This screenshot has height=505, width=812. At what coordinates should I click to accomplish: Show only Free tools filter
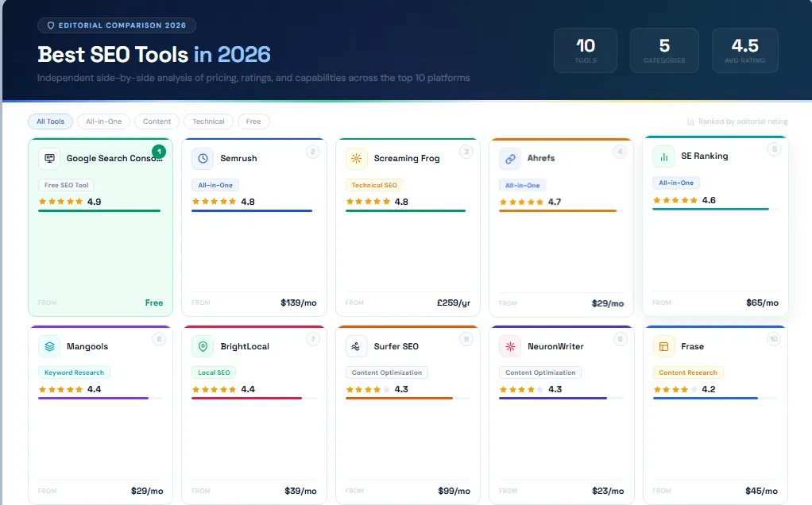click(253, 121)
